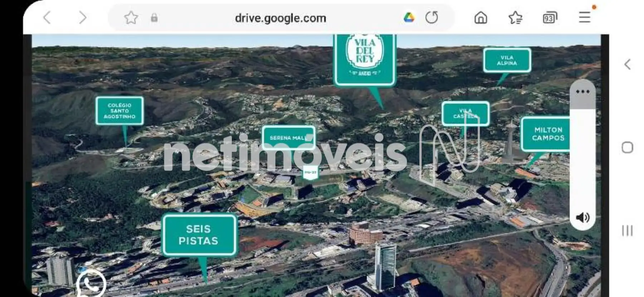Go back with the browser back arrow

[x=47, y=18]
